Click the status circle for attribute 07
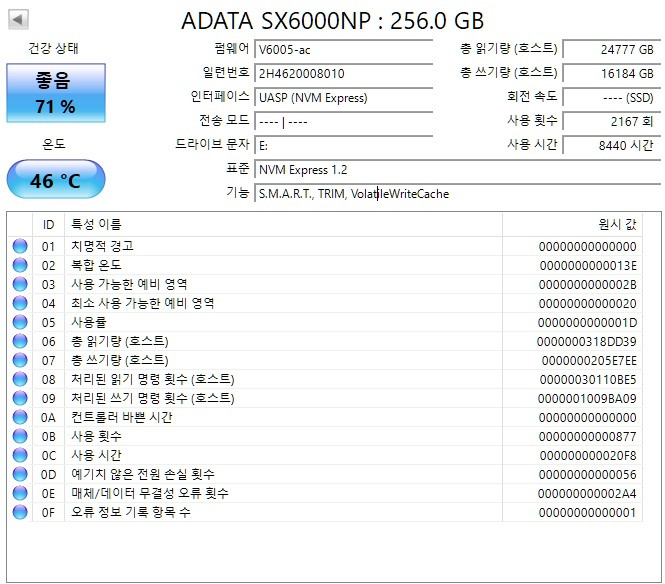 (20, 360)
